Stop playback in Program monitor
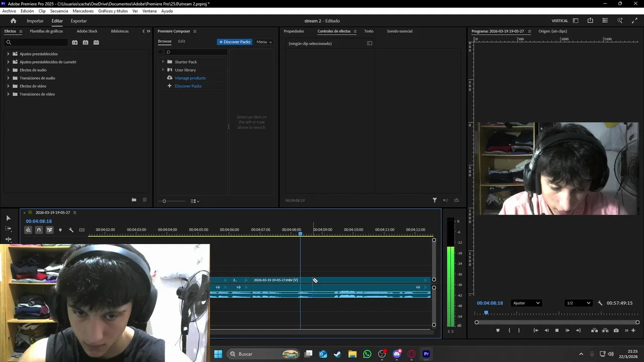Screen dimensions: 644x362 click(x=557, y=330)
